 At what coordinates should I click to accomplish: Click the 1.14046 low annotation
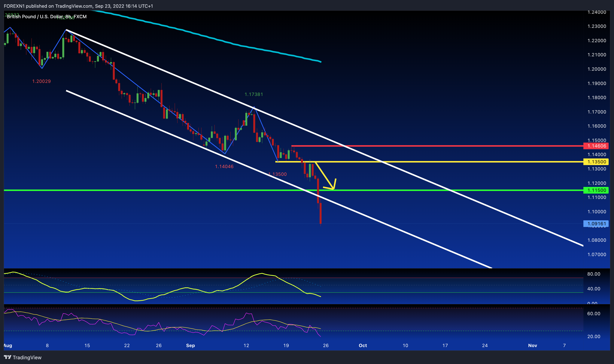tap(224, 166)
